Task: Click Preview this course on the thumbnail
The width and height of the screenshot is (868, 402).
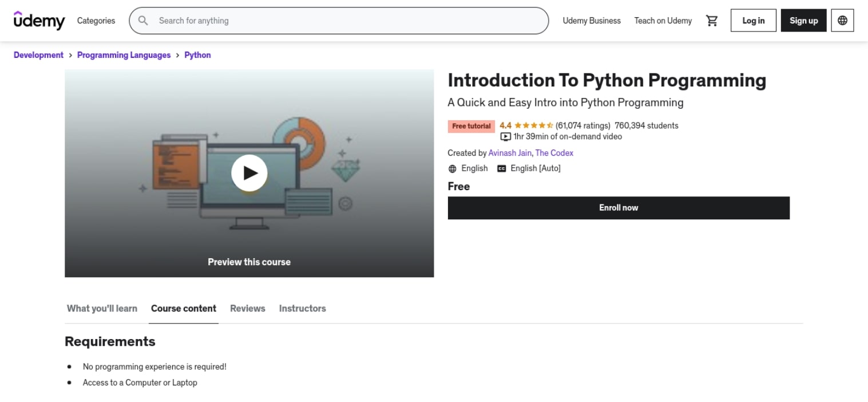Action: [249, 262]
